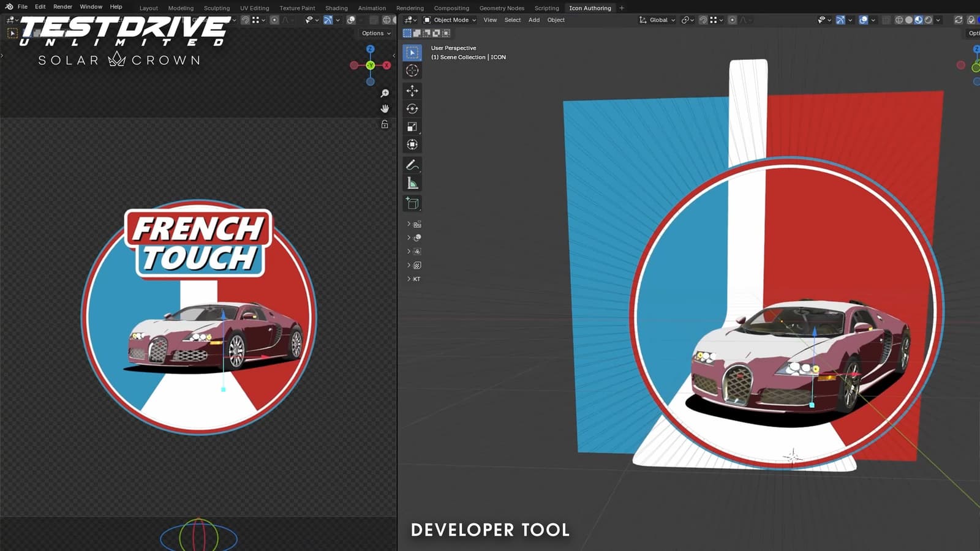The height and width of the screenshot is (551, 980).
Task: Click the zoom magnifier in French Touch viewport
Action: pos(385,93)
